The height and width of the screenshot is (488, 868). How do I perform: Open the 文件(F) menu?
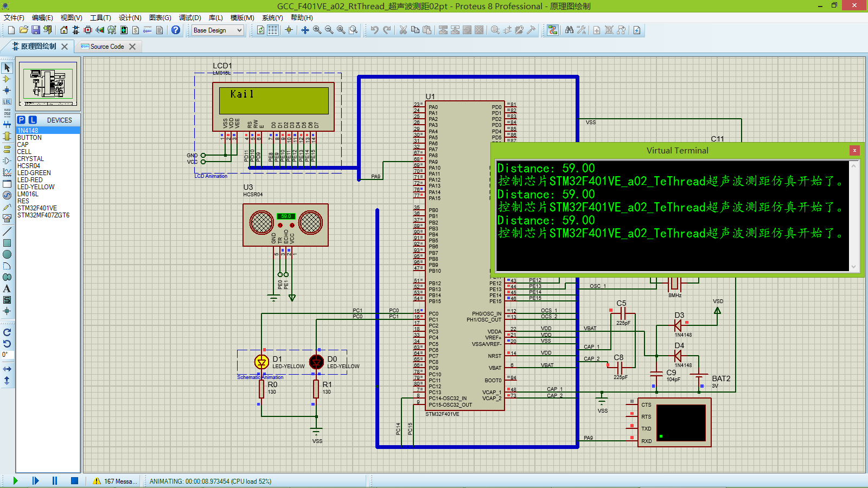coord(14,17)
